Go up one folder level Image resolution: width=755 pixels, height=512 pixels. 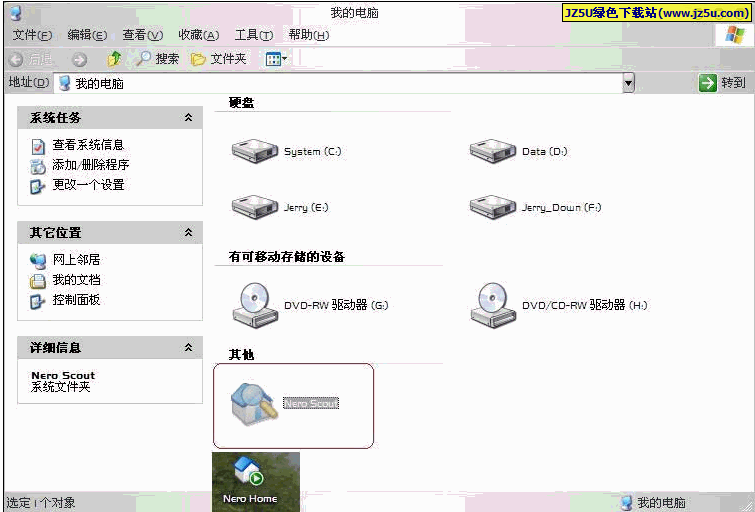114,59
